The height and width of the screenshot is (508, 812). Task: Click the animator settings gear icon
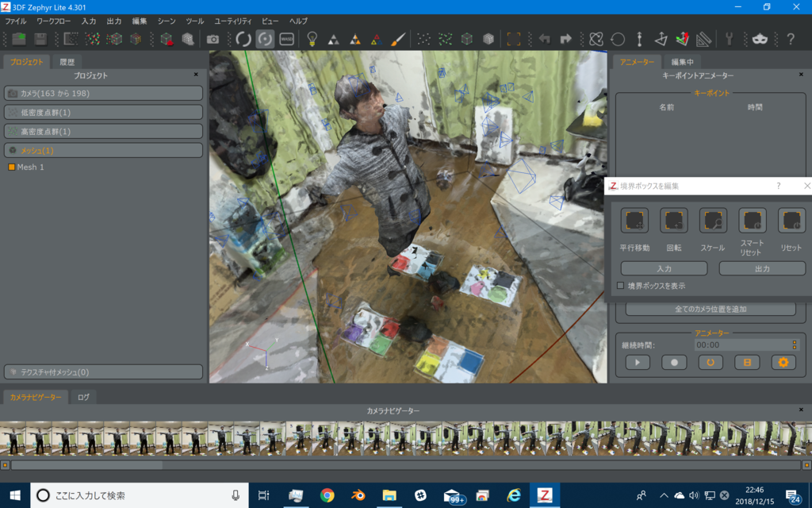click(783, 362)
